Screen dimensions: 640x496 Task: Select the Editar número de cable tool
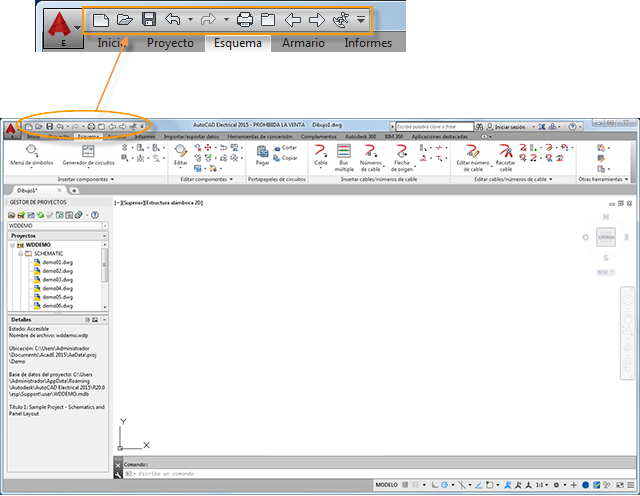(473, 158)
